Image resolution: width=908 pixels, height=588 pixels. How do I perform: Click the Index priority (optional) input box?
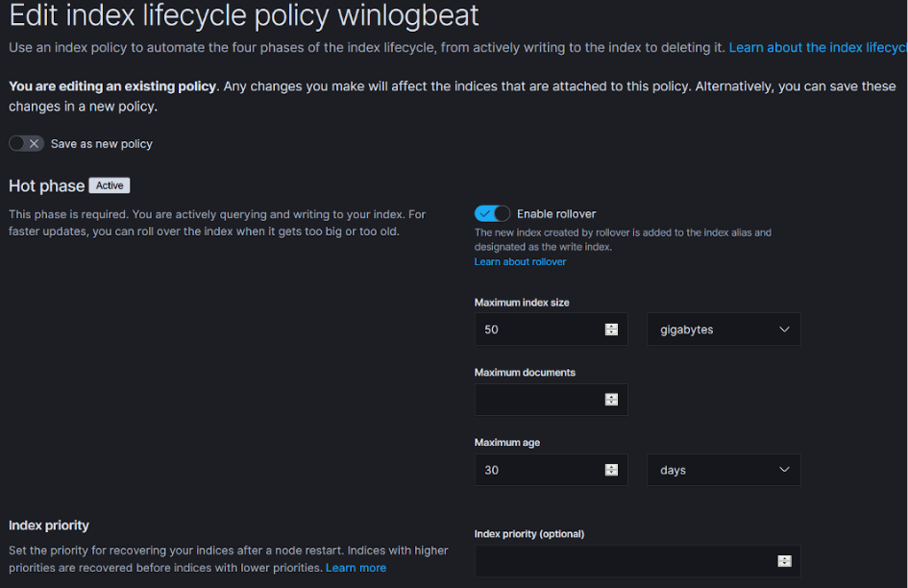click(625, 561)
